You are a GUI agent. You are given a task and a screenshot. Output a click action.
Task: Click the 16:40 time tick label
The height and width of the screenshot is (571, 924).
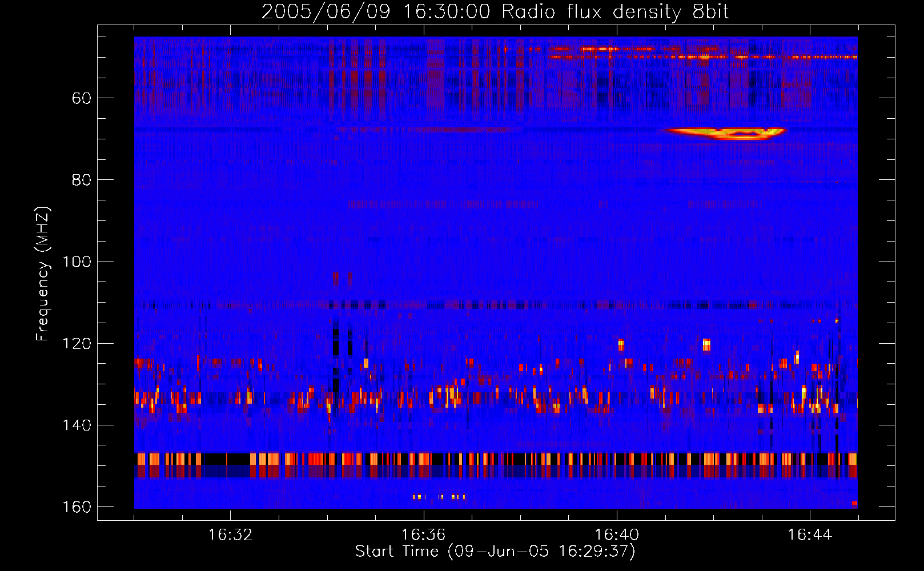click(617, 534)
